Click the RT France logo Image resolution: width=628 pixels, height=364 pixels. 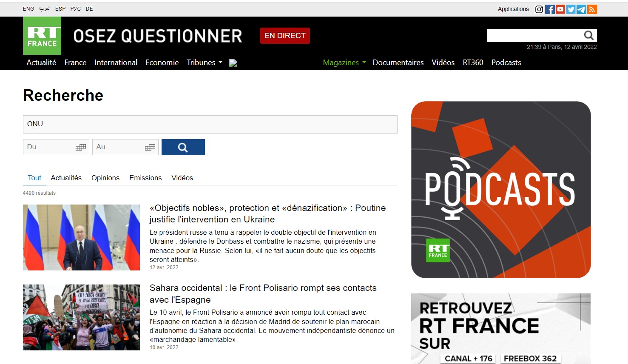(x=42, y=36)
